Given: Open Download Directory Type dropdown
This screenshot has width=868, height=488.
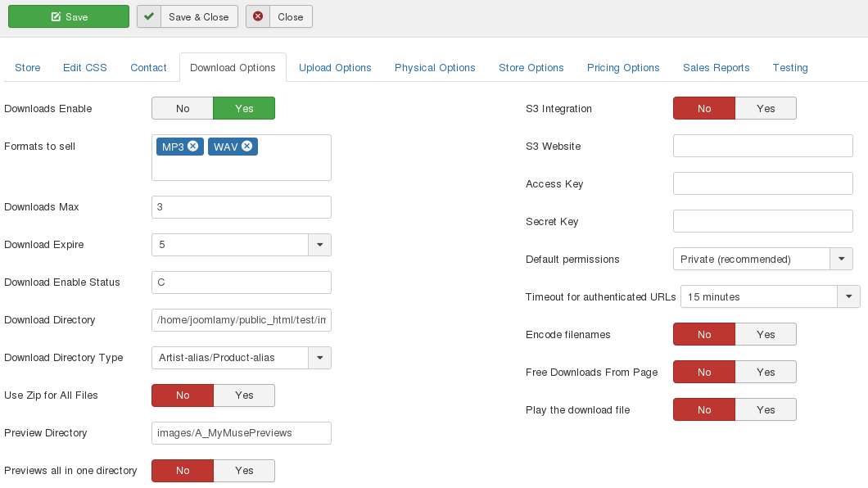Looking at the screenshot, I should click(319, 358).
